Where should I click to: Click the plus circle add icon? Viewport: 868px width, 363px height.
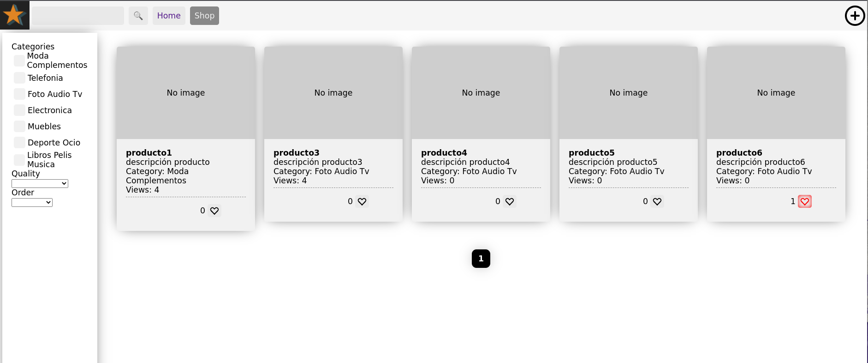(x=855, y=16)
